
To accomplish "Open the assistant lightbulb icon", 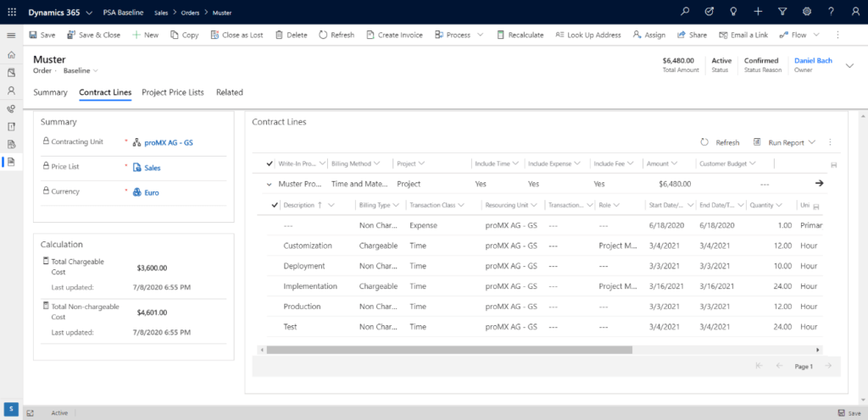I will pos(733,12).
